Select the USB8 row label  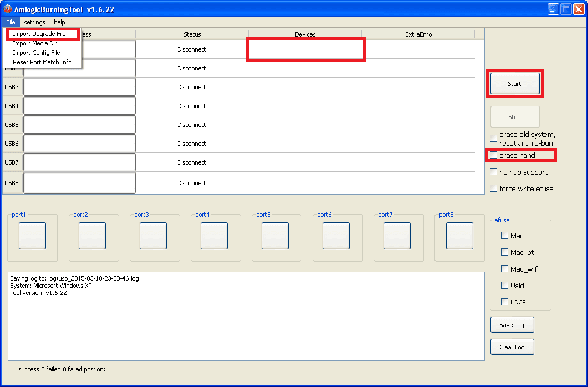12,182
